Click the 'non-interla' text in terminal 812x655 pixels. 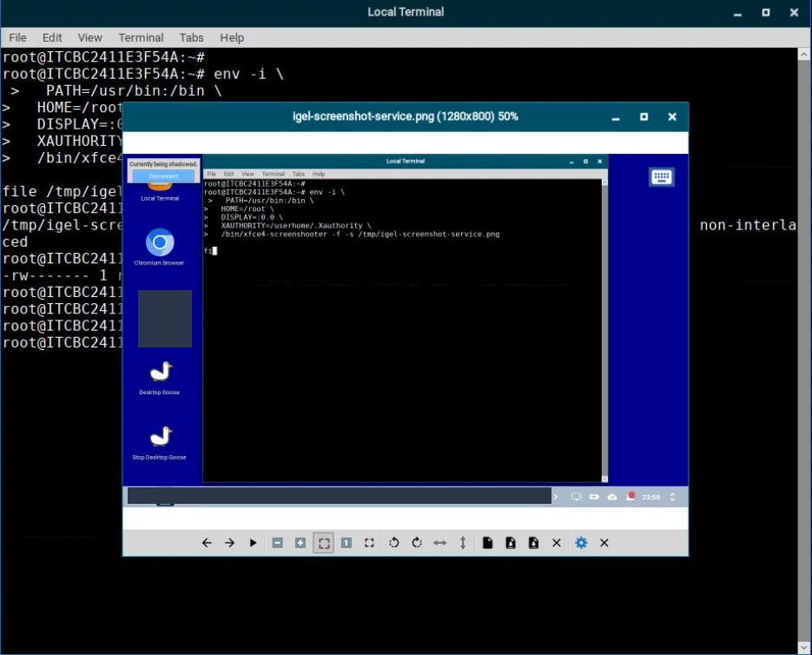coord(748,225)
